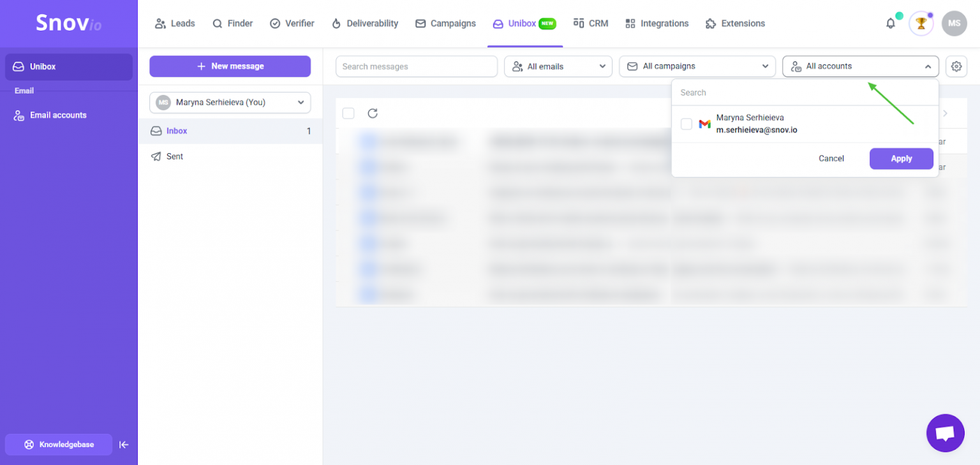Click the m.serhieieva@snov.io address text
Screen dimensions: 980x465
[757, 130]
